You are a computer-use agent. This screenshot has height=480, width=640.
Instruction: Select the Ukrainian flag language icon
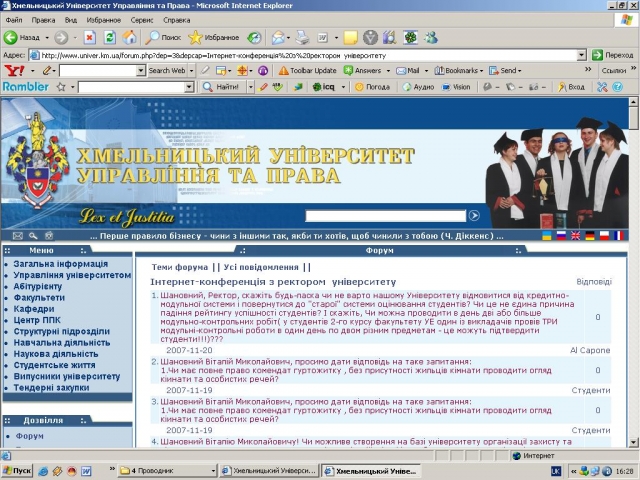coord(547,236)
